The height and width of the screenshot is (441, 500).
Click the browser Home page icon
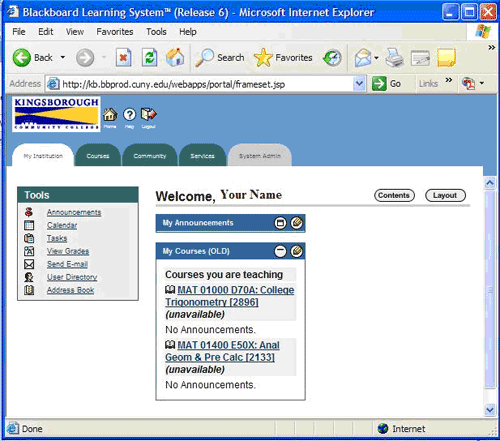tap(175, 57)
